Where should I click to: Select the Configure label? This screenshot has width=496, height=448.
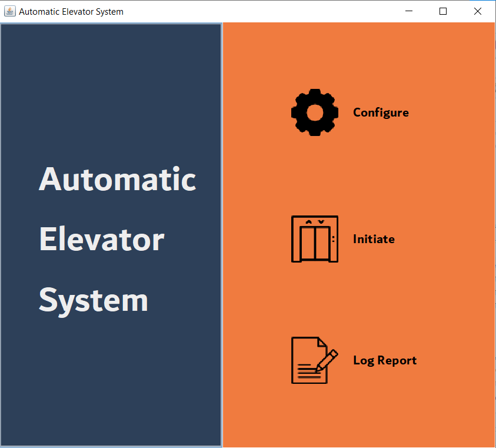[x=381, y=112]
